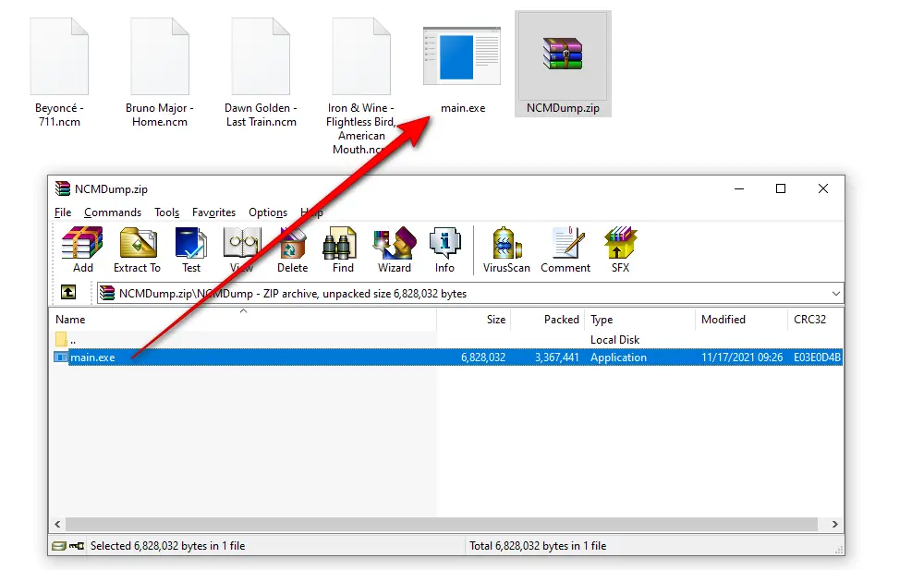Viewport: 924px width, 570px height.
Task: Sort by the Packed column header
Action: tap(547, 319)
